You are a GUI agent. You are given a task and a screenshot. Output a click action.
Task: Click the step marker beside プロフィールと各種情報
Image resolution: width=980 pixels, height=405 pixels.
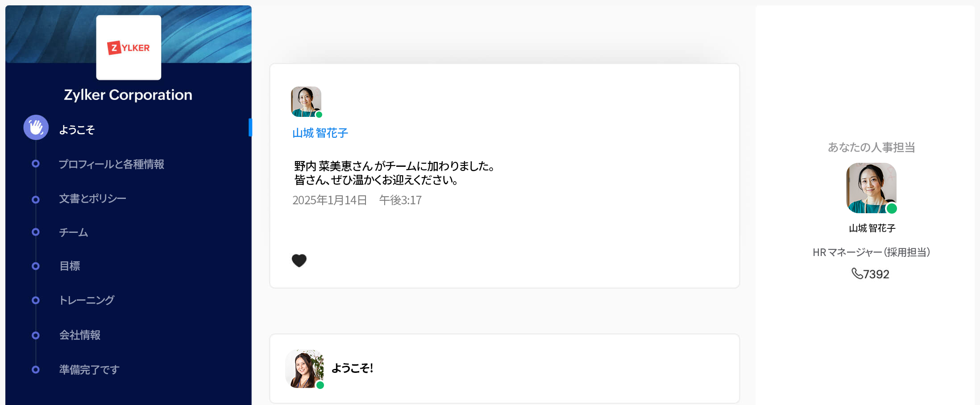tap(35, 163)
